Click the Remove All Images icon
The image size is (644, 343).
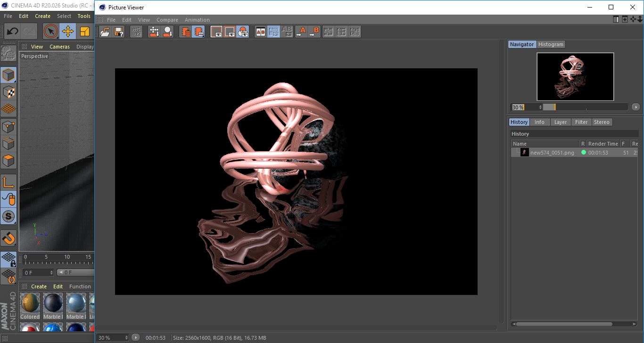coord(199,32)
